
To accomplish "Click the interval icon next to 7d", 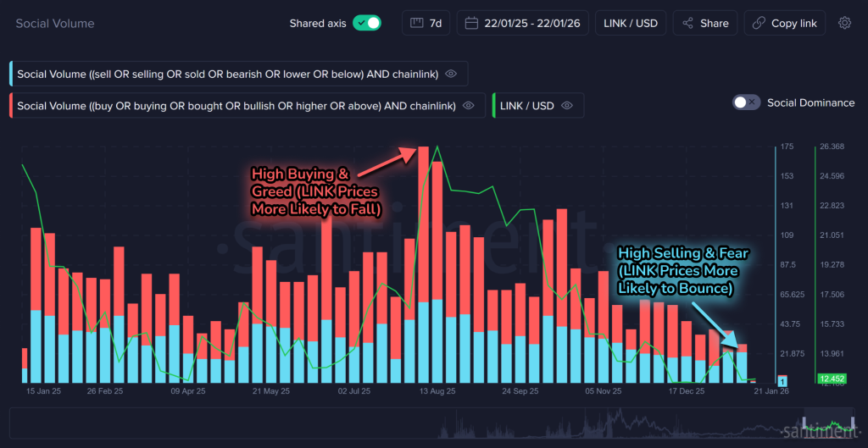I will pos(416,24).
